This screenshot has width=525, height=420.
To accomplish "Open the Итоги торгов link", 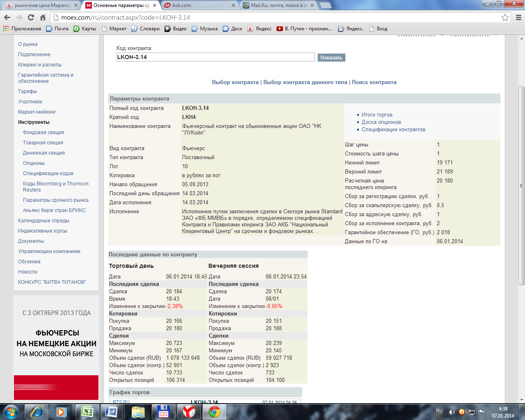I will point(377,115).
